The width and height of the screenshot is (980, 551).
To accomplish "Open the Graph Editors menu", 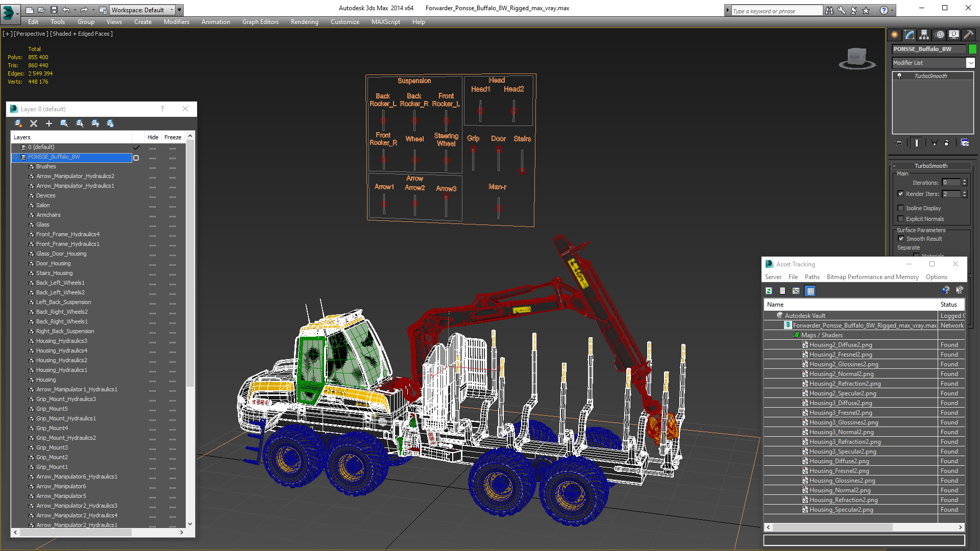I will tap(260, 22).
